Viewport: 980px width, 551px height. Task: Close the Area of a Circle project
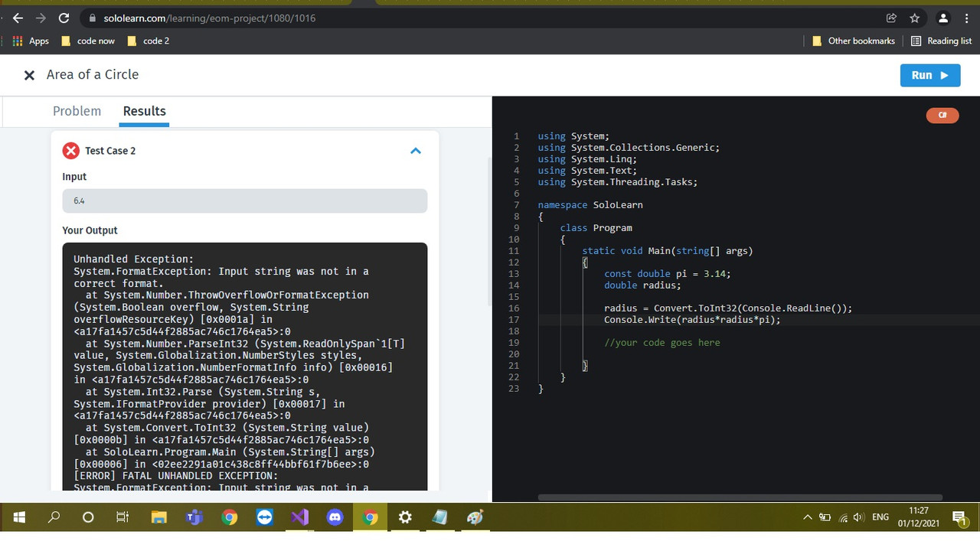pos(29,75)
